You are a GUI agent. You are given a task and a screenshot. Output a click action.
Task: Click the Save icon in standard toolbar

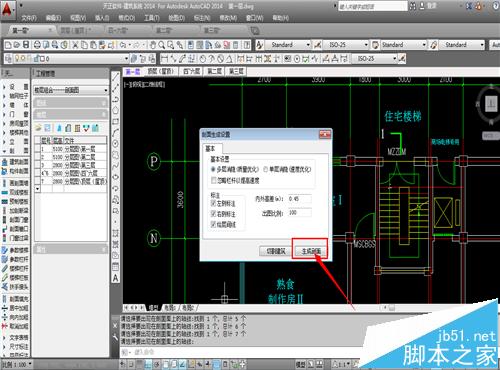pos(26,45)
